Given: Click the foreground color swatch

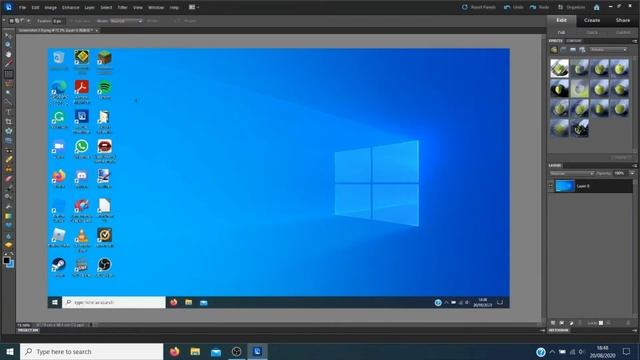Looking at the screenshot, I should [6, 260].
